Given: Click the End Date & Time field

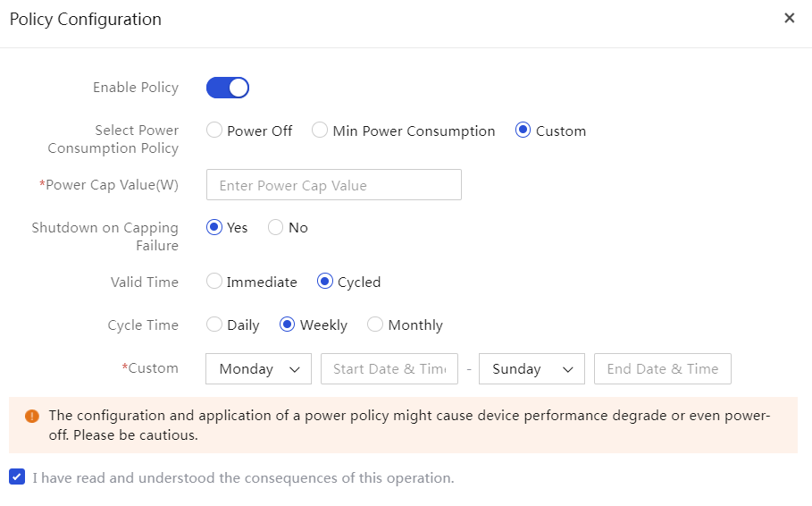Looking at the screenshot, I should [663, 368].
